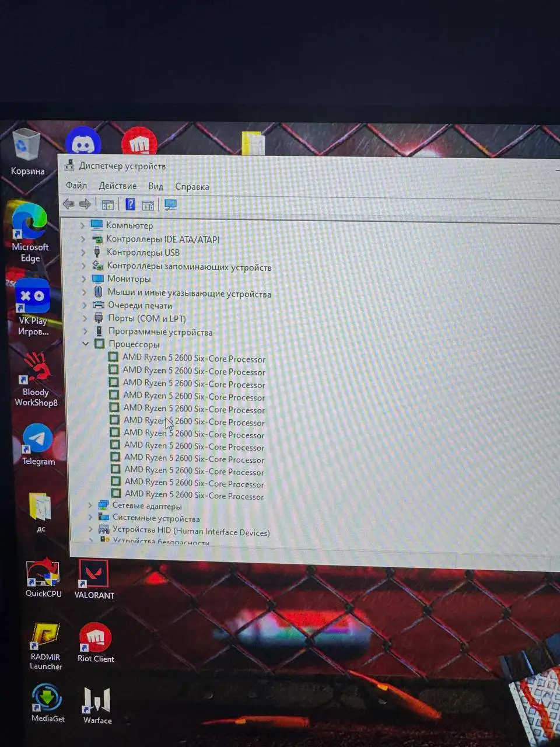Select the QuickCPU desktop shortcut
This screenshot has width=560, height=747.
click(43, 577)
